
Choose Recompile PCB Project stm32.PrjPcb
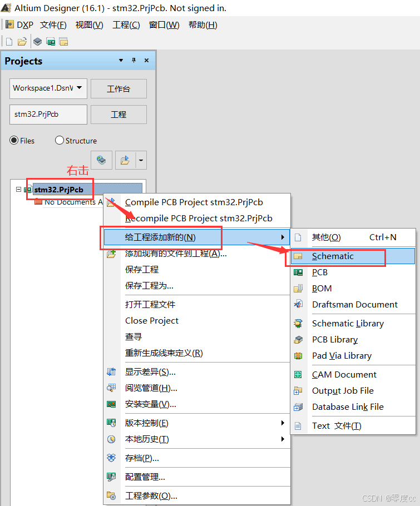coord(199,219)
